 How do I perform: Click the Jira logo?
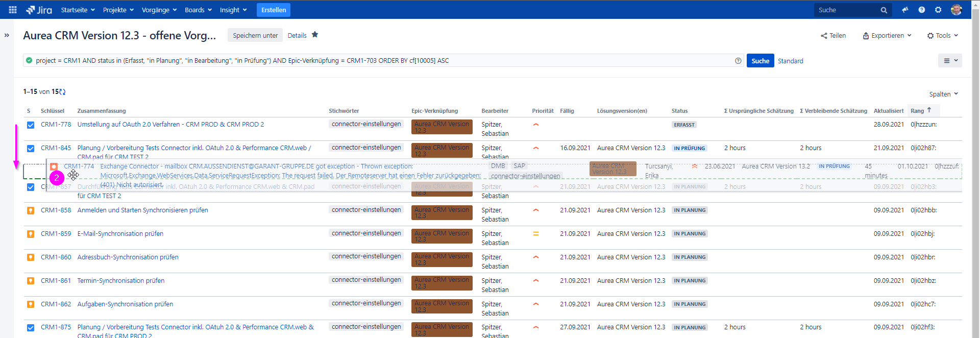39,10
